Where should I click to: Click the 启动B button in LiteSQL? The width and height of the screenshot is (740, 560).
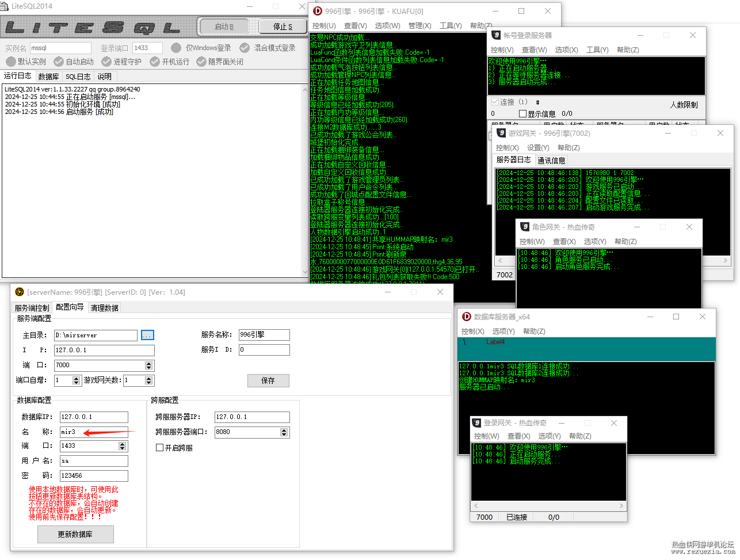click(224, 26)
